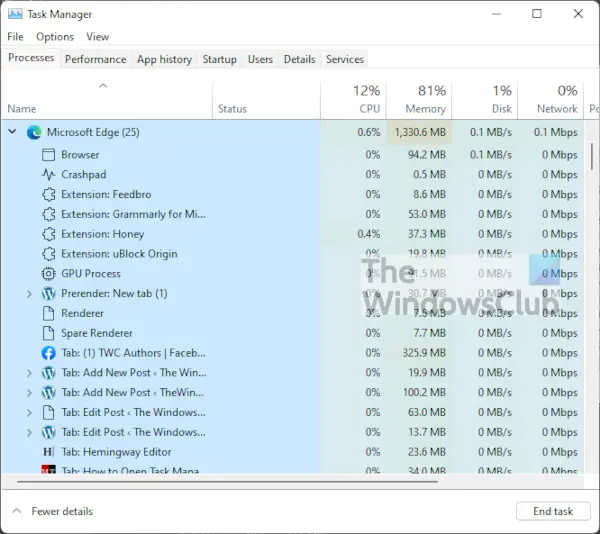Switch to the Performance tab
This screenshot has width=600, height=534.
pos(95,59)
